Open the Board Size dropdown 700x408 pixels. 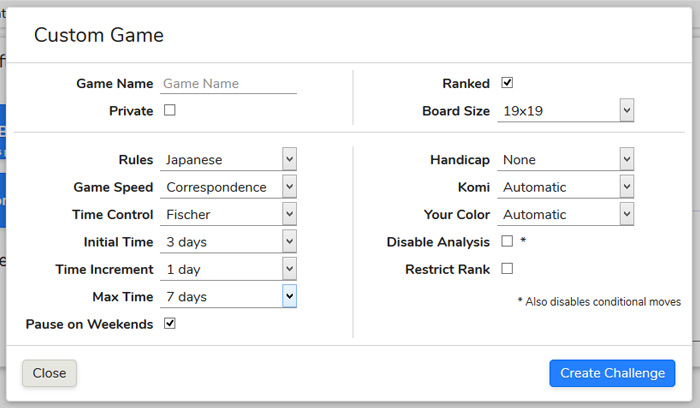(x=565, y=110)
